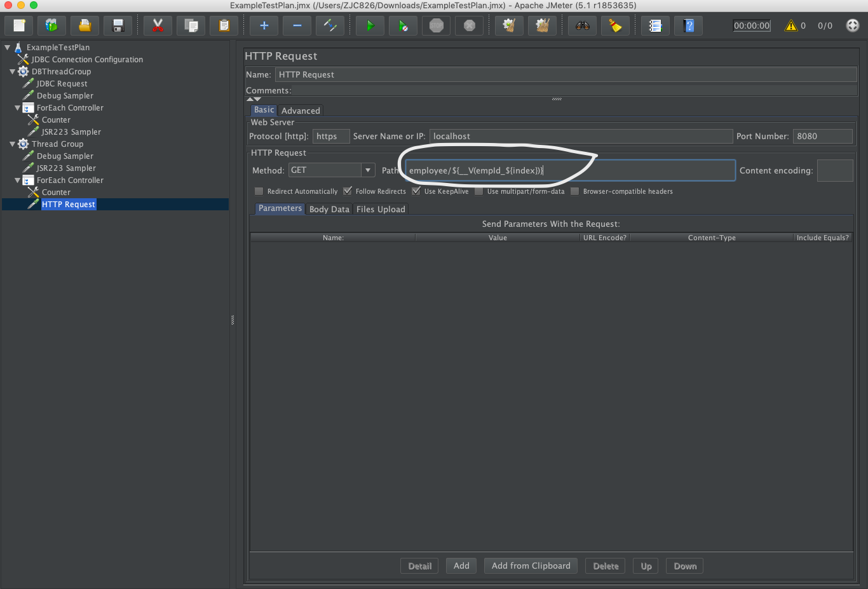Screen dimensions: 868x589
Task: Paste with the clipboard toolbar icon
Action: (x=224, y=25)
